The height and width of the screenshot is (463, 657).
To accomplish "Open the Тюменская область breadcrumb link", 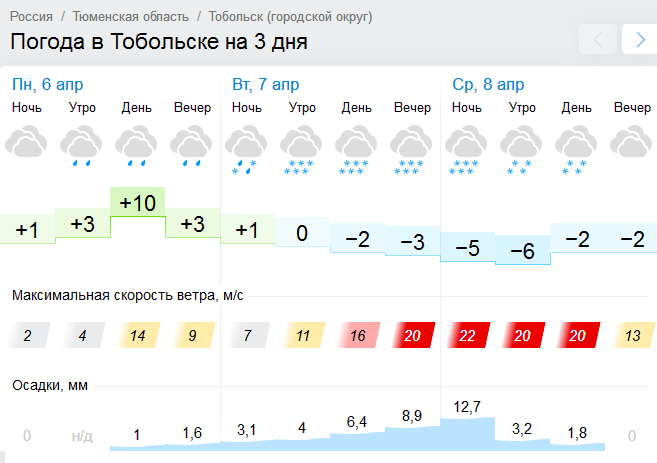I will pyautogui.click(x=131, y=17).
